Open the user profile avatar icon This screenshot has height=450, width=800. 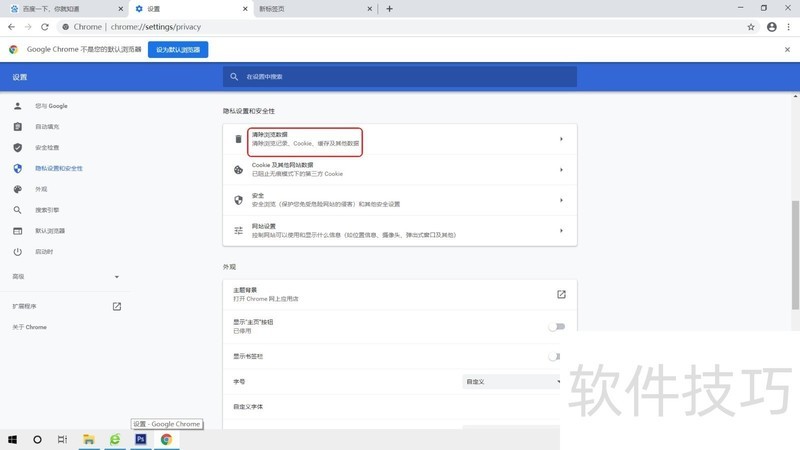[771, 27]
